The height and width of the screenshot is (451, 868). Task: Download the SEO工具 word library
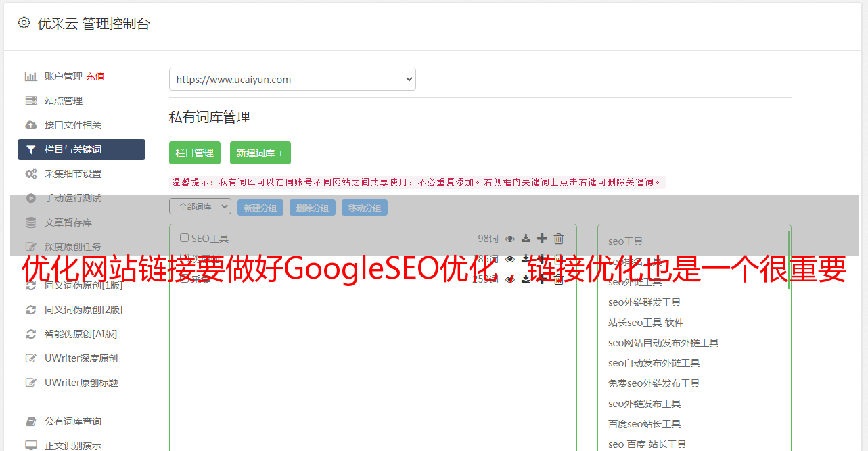(x=526, y=239)
